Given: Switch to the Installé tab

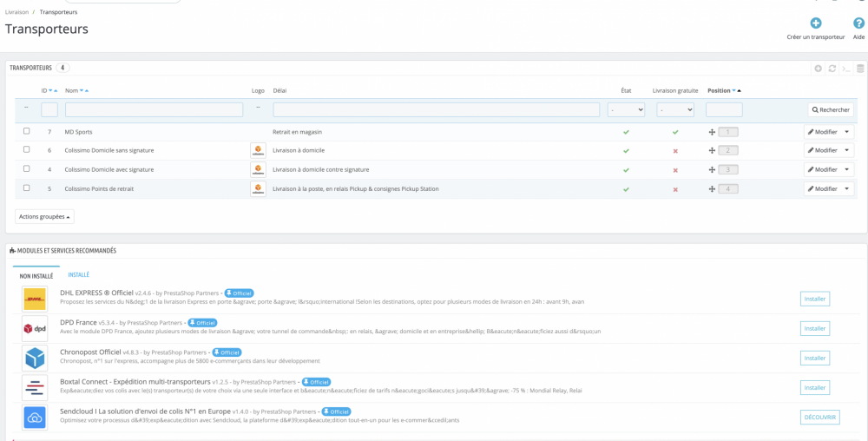Looking at the screenshot, I should [79, 274].
